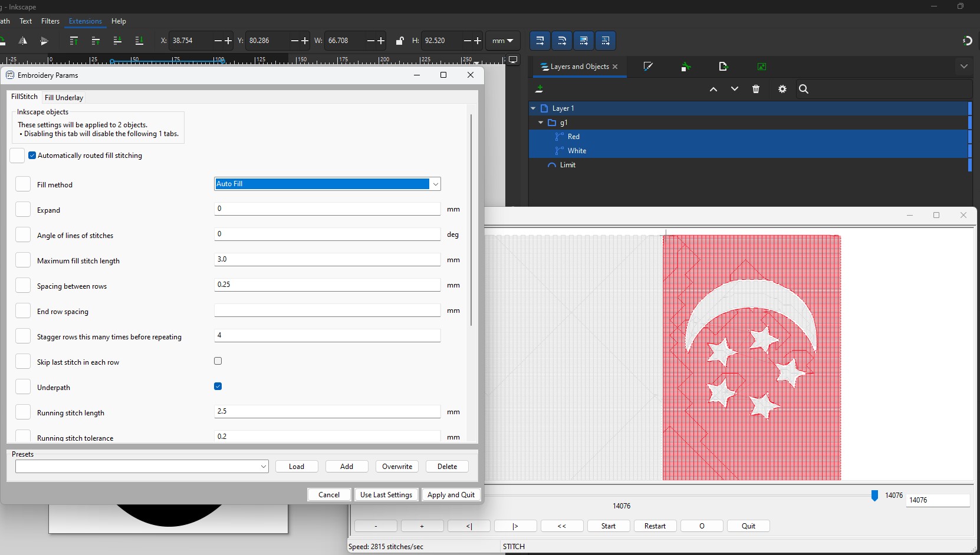Open the green wrench panel icon
Viewport: 980px width, 555px height.
(686, 67)
